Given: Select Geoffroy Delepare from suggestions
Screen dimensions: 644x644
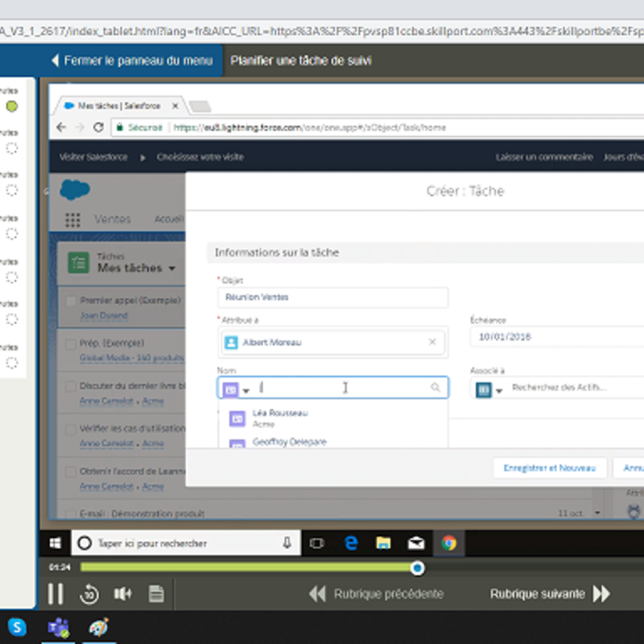Looking at the screenshot, I should (332, 442).
